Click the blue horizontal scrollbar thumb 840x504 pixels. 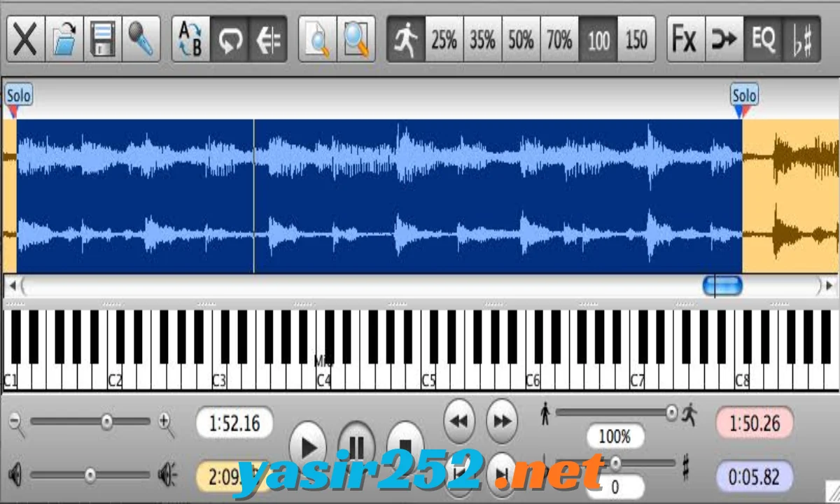(722, 286)
